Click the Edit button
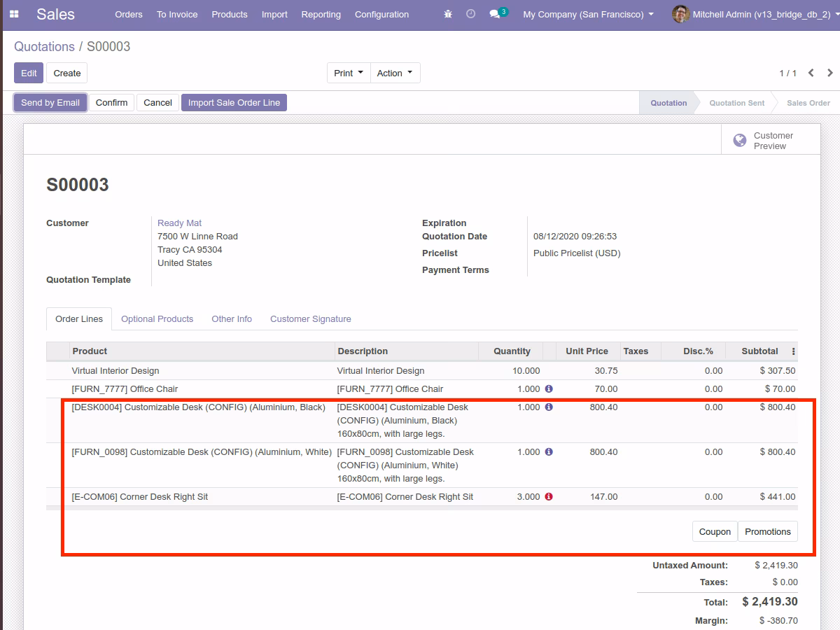Image resolution: width=840 pixels, height=630 pixels. tap(29, 73)
